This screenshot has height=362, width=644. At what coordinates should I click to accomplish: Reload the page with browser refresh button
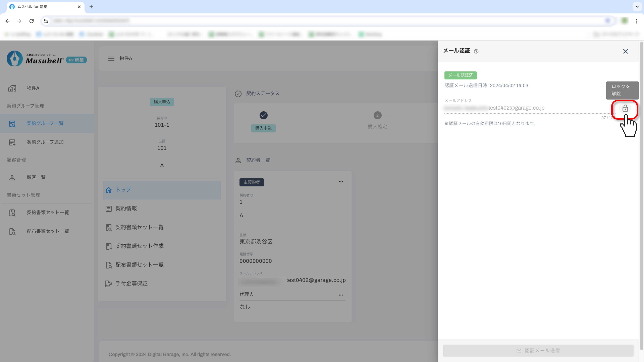click(31, 21)
